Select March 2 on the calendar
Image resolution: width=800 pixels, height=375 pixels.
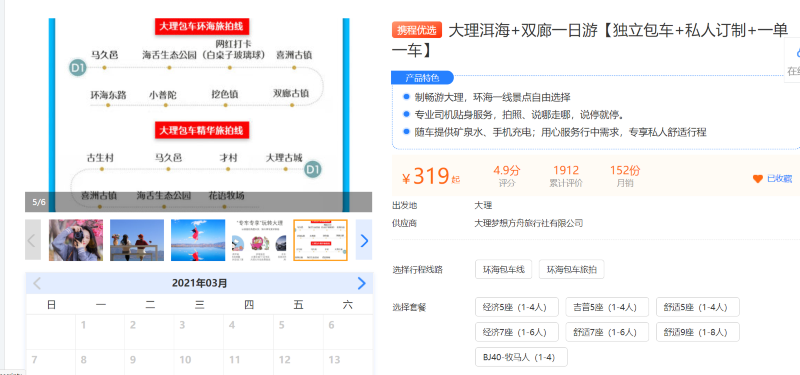tap(150, 332)
